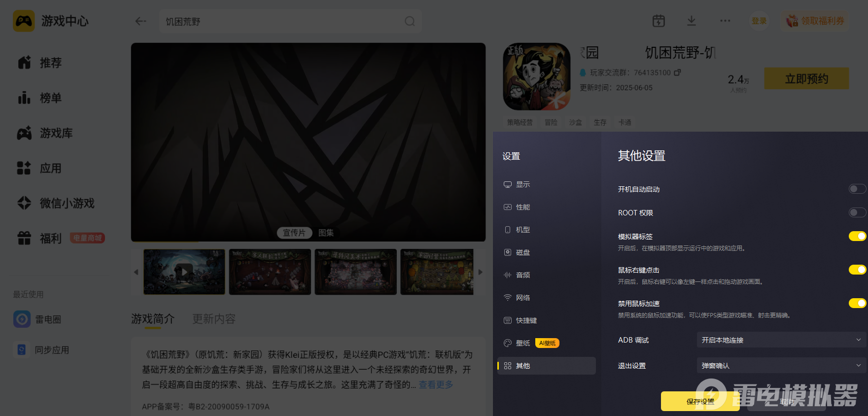The width and height of the screenshot is (868, 416).
Task: Click the 电量商城 badge
Action: pos(87,238)
